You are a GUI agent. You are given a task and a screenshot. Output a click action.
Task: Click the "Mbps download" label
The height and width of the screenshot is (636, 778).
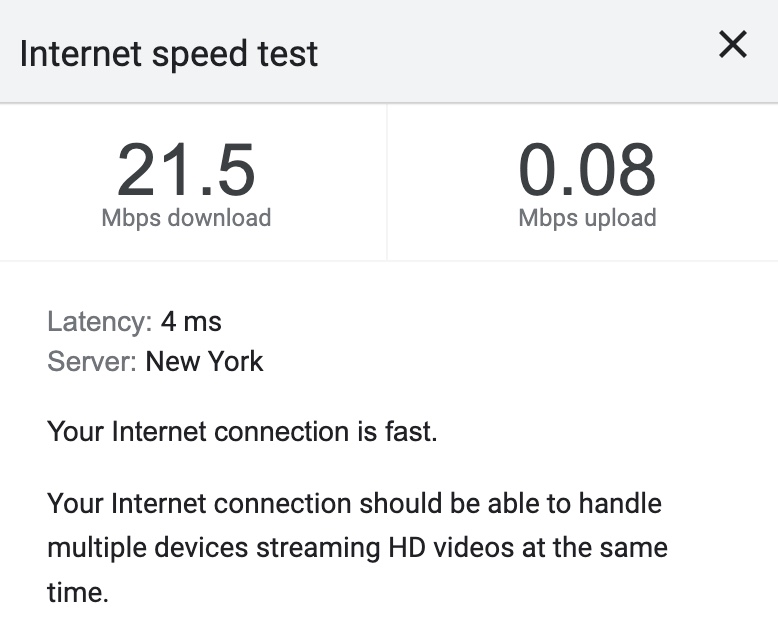(x=186, y=217)
